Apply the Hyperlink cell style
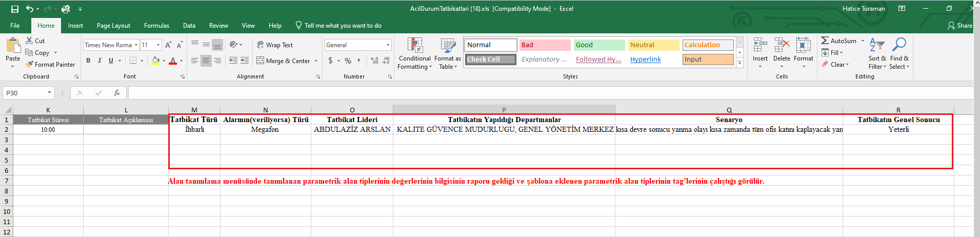The width and height of the screenshot is (980, 237). pos(646,60)
